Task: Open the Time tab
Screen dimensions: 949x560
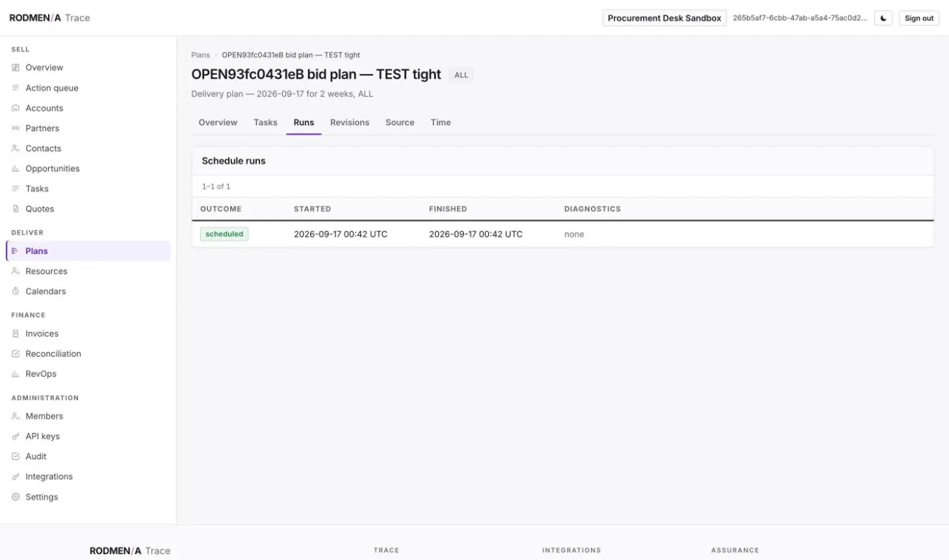Action: (x=441, y=122)
